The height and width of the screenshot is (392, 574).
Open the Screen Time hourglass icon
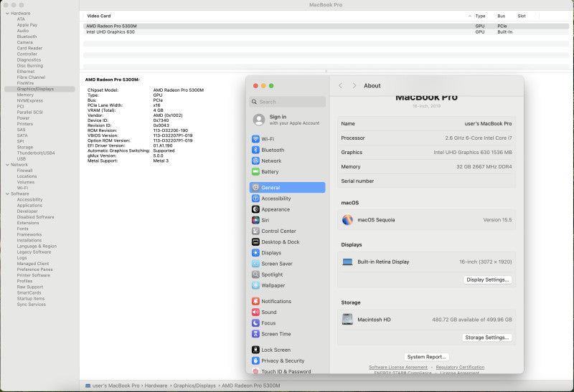(x=255, y=334)
